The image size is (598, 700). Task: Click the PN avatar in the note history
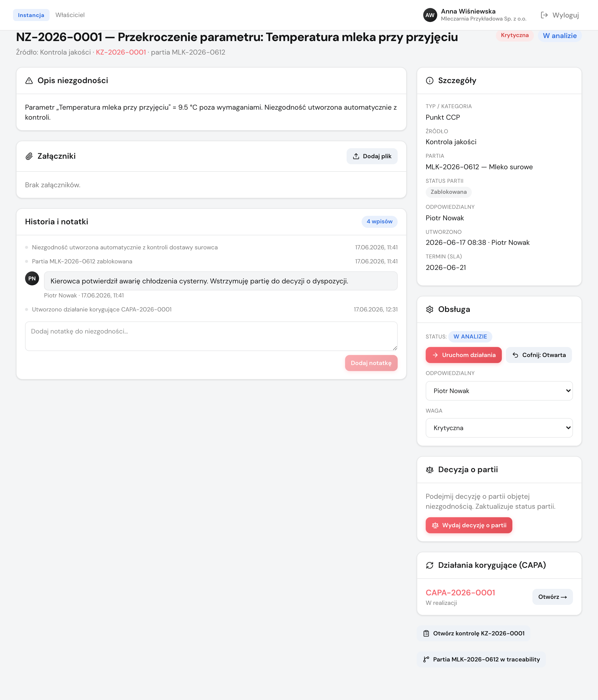(x=32, y=278)
